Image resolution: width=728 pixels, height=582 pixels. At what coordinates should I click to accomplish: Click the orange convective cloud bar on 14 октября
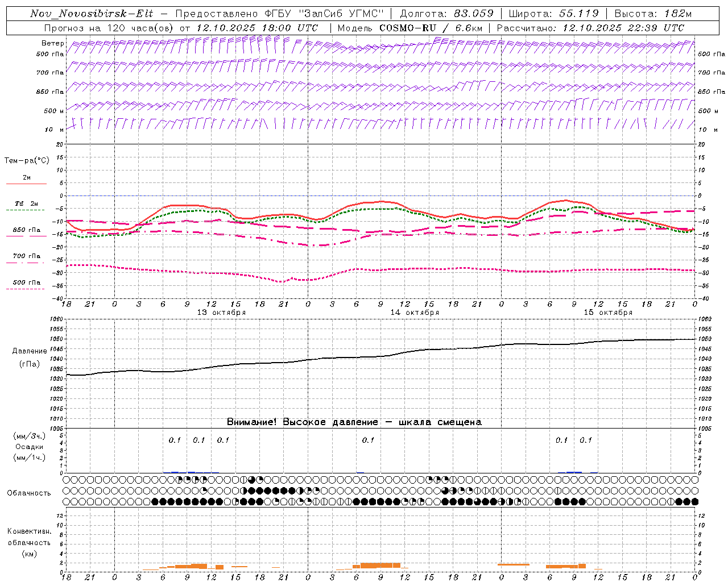pyautogui.click(x=380, y=566)
